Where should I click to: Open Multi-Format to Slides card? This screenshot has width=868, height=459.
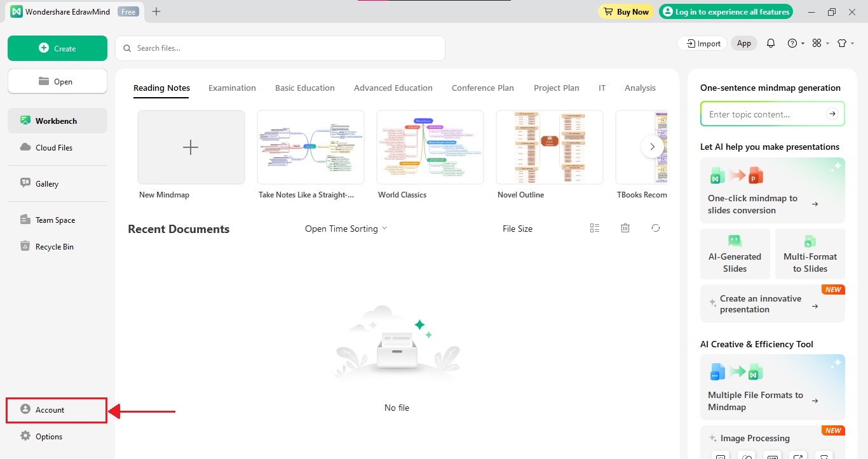pyautogui.click(x=810, y=254)
